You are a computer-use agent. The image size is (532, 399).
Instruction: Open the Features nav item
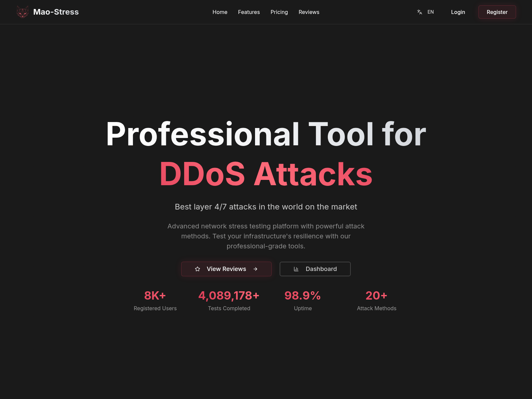tap(249, 12)
